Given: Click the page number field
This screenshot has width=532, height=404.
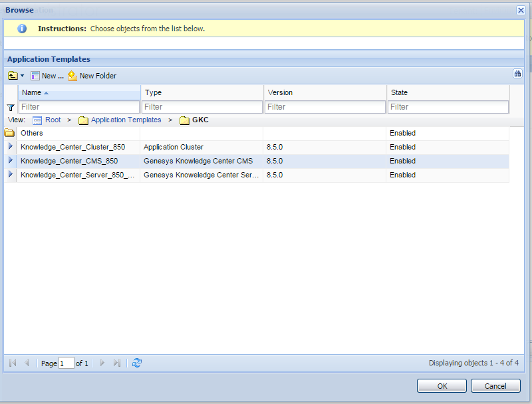Looking at the screenshot, I should tap(66, 363).
